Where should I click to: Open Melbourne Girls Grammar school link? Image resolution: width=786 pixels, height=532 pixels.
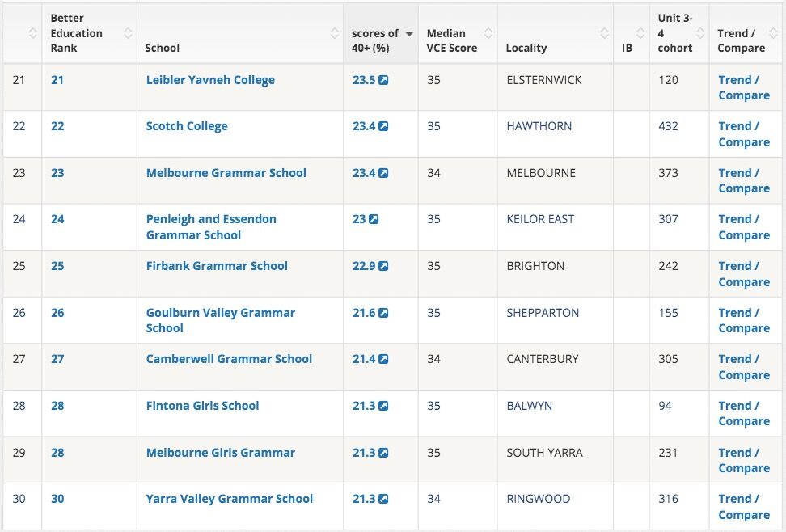[x=220, y=453]
